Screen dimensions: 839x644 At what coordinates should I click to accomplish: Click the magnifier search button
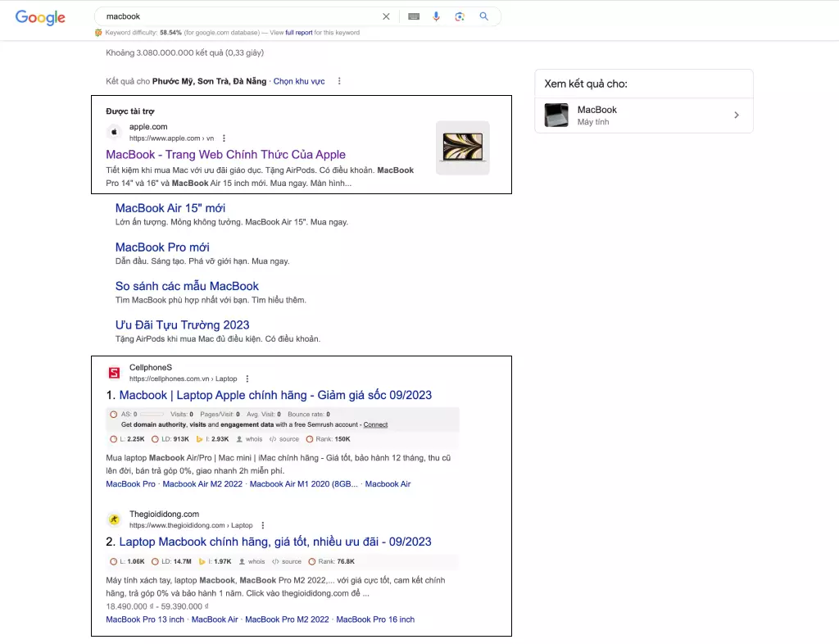[x=483, y=16]
